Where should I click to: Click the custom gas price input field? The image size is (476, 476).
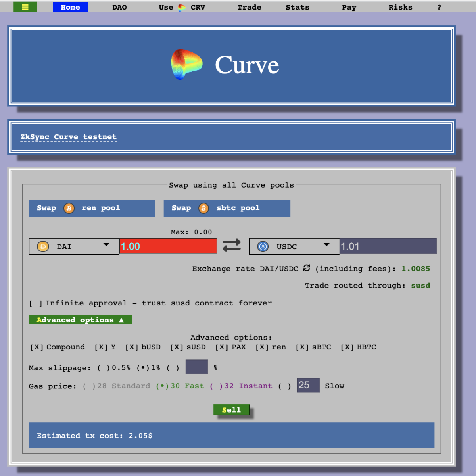pos(308,385)
